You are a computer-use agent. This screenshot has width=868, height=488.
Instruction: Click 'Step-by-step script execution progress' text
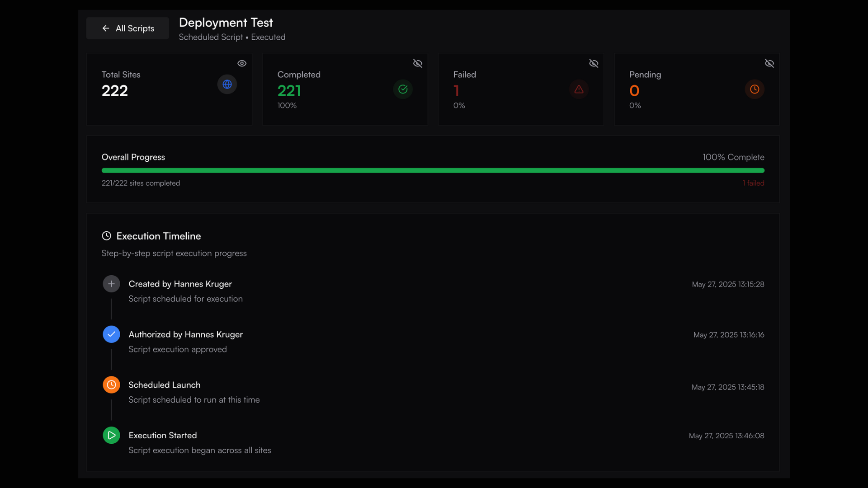[174, 253]
